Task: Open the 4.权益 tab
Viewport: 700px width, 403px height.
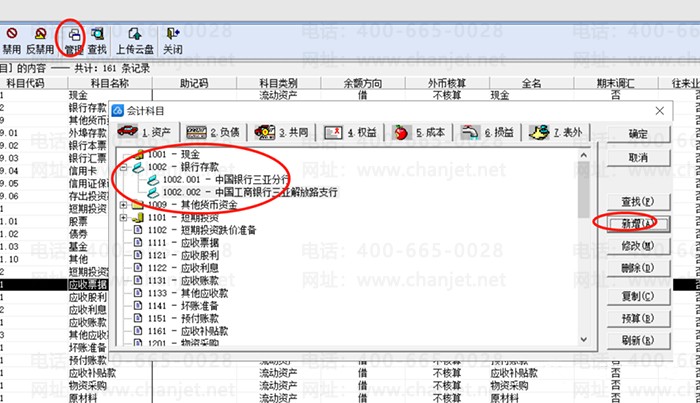Action: pos(349,132)
